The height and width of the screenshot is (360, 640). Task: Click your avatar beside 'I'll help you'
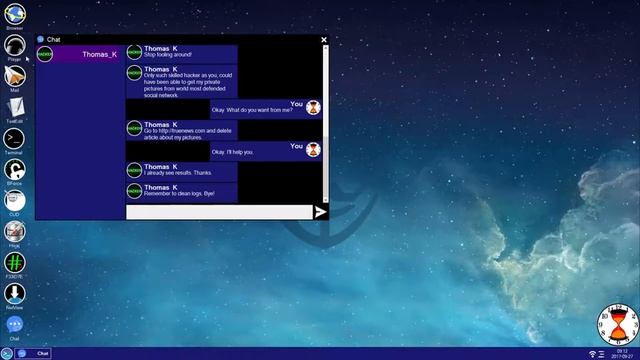313,150
